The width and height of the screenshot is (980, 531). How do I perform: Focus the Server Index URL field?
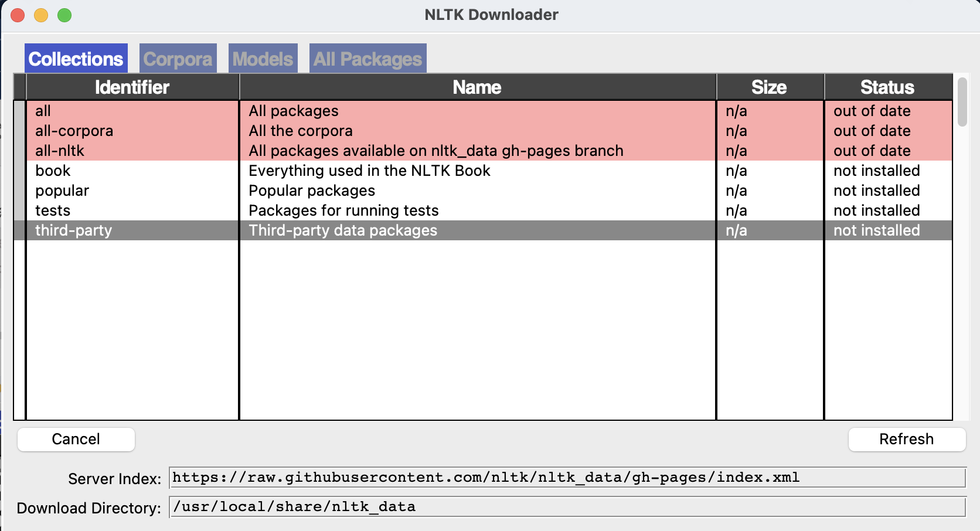click(567, 478)
